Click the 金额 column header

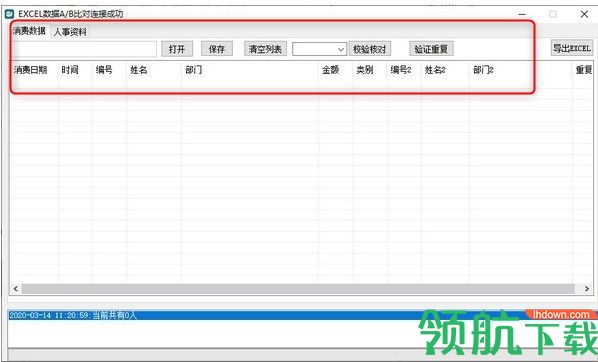pyautogui.click(x=336, y=70)
